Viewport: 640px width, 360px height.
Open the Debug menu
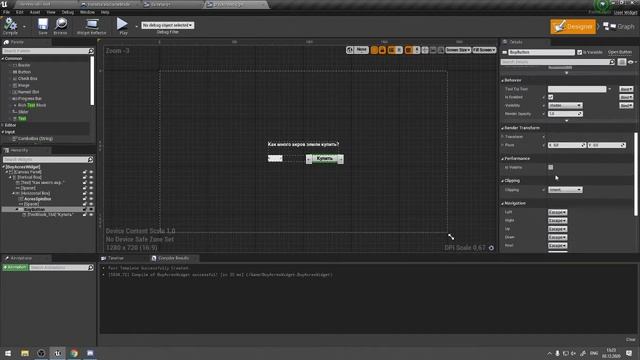[x=68, y=12]
